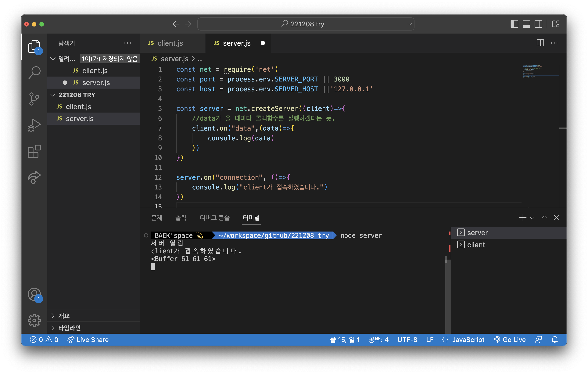
Task: Click Go Live in status bar
Action: [510, 340]
